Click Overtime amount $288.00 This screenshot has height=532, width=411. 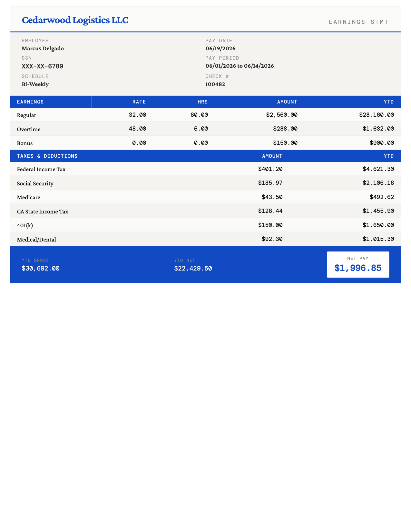pos(285,129)
